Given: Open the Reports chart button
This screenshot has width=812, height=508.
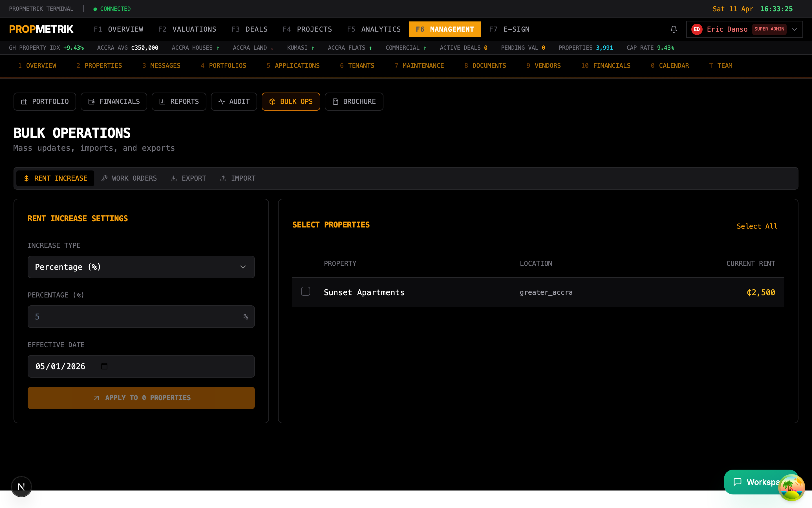Looking at the screenshot, I should [179, 102].
